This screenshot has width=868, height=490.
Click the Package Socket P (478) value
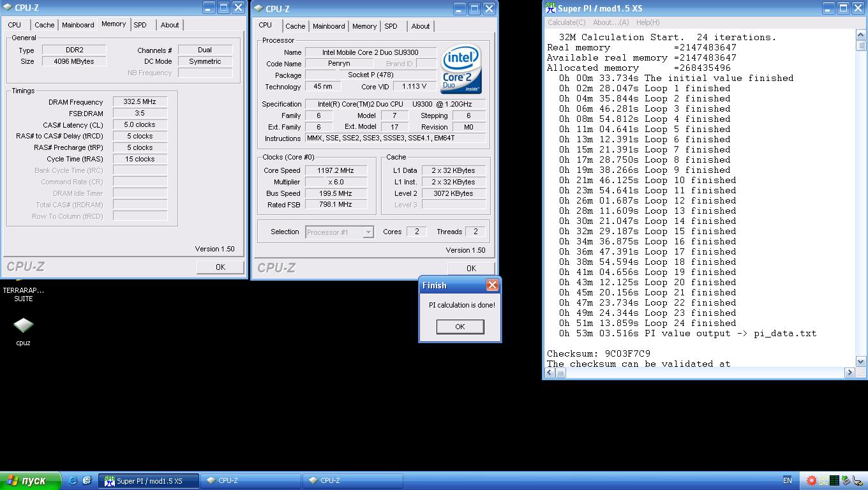[x=371, y=75]
